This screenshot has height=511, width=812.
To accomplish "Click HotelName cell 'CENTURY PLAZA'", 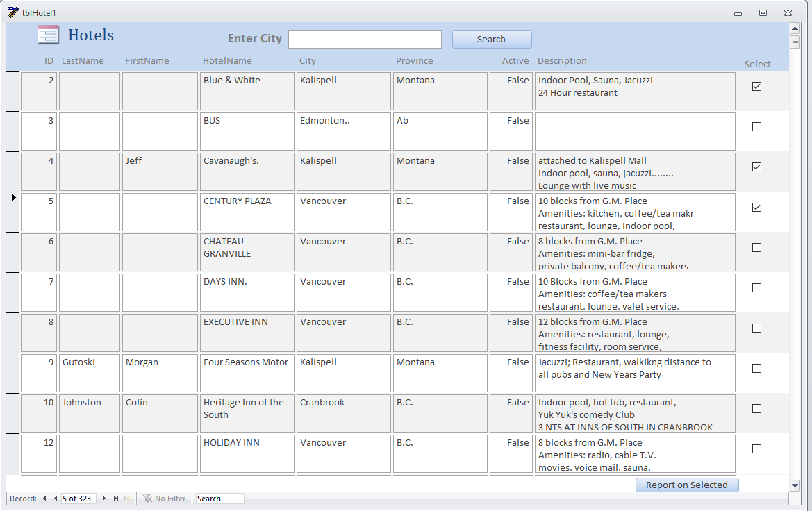I will tap(247, 212).
